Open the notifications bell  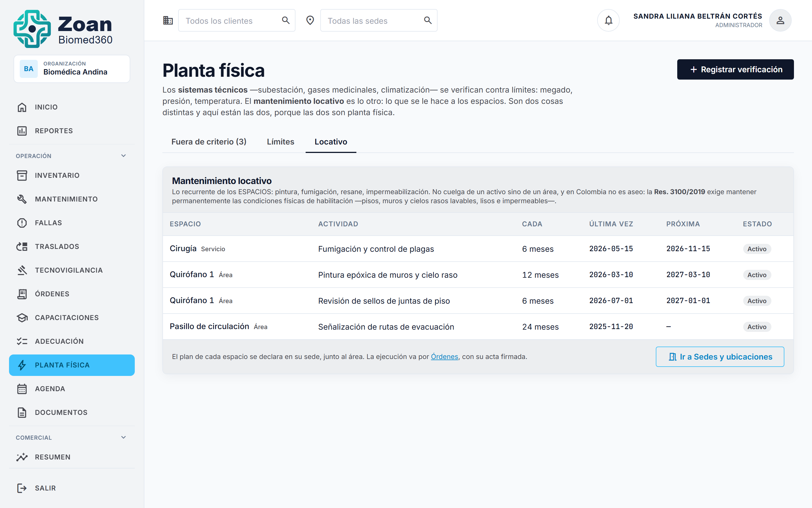(x=608, y=21)
